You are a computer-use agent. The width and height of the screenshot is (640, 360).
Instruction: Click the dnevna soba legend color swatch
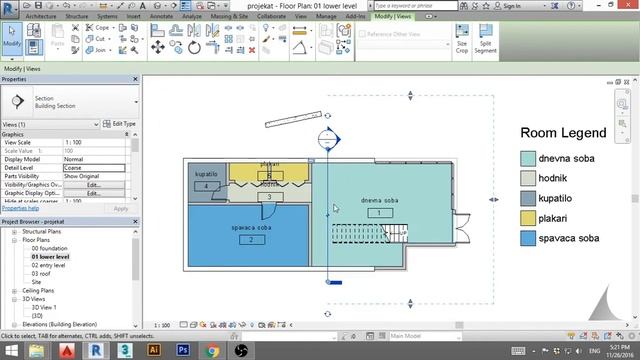point(528,158)
